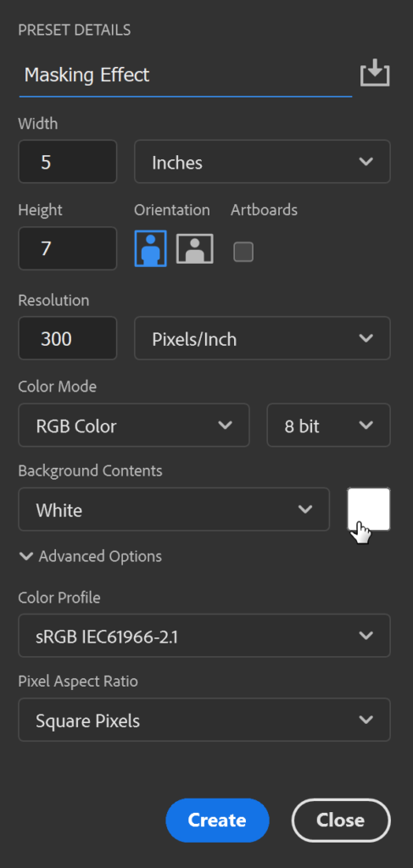Click the Height value field
This screenshot has height=868, width=413.
point(68,248)
